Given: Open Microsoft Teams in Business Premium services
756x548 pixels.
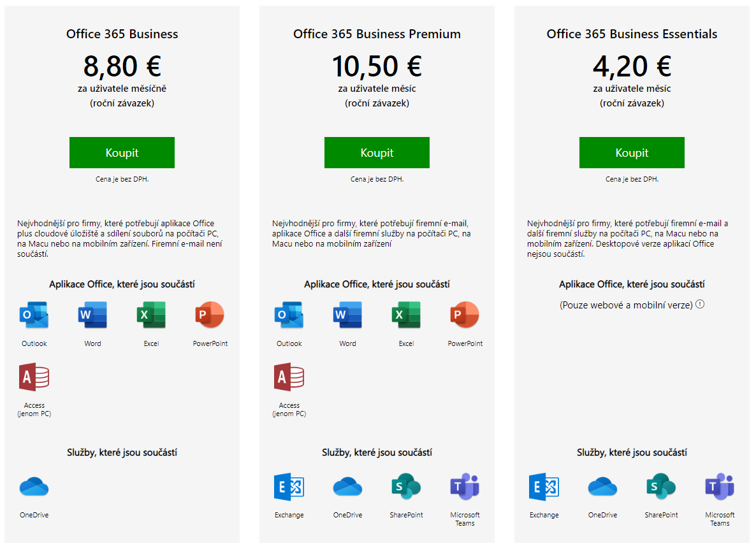Looking at the screenshot, I should pyautogui.click(x=465, y=486).
